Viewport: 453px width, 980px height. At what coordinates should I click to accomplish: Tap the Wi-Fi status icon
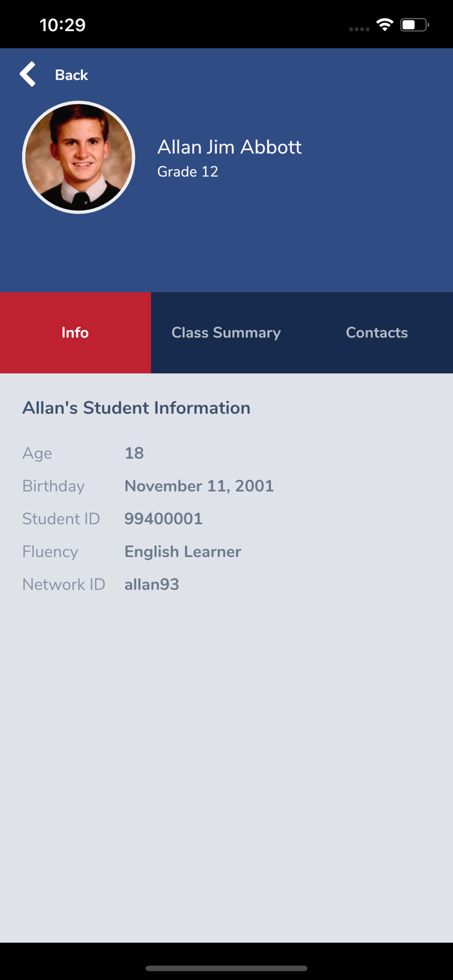pos(385,25)
